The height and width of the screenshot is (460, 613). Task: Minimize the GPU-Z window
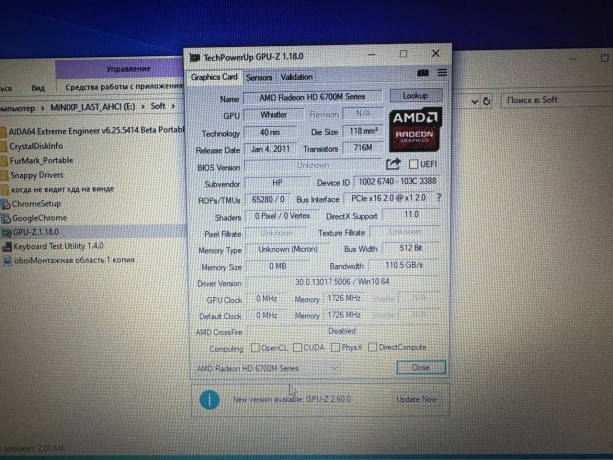(372, 54)
